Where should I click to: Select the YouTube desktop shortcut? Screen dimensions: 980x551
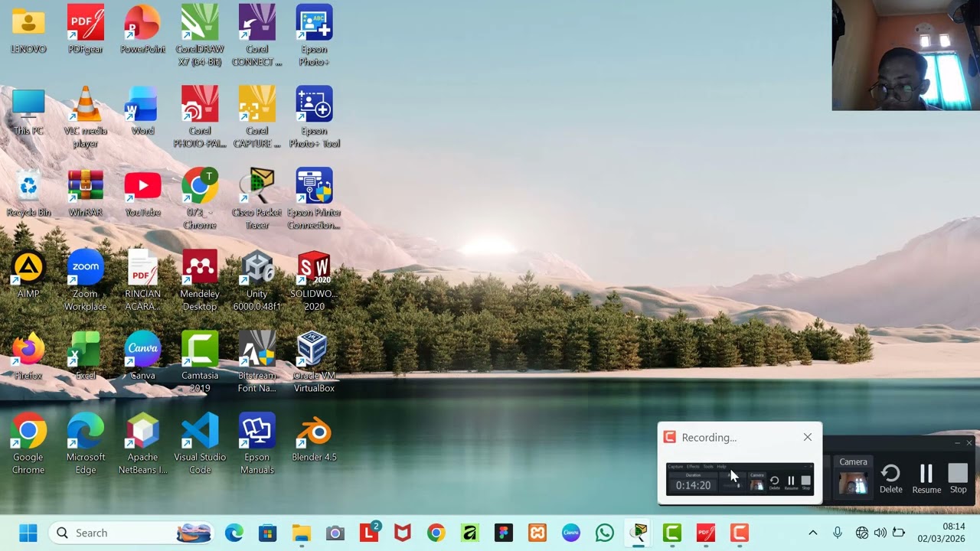[x=142, y=193]
